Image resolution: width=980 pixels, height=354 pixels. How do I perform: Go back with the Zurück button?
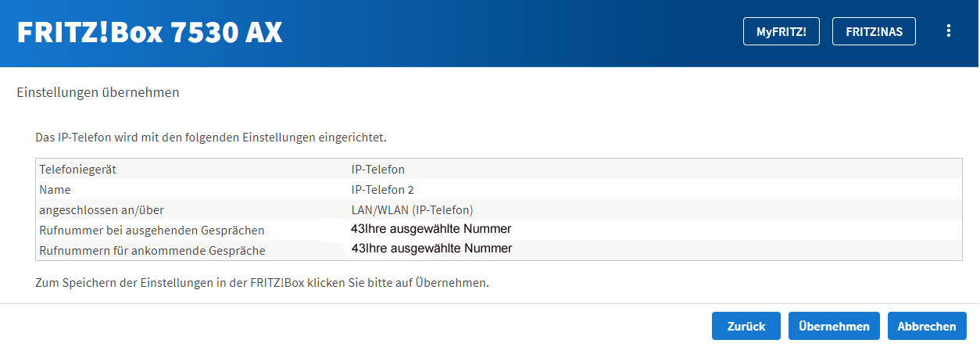746,327
